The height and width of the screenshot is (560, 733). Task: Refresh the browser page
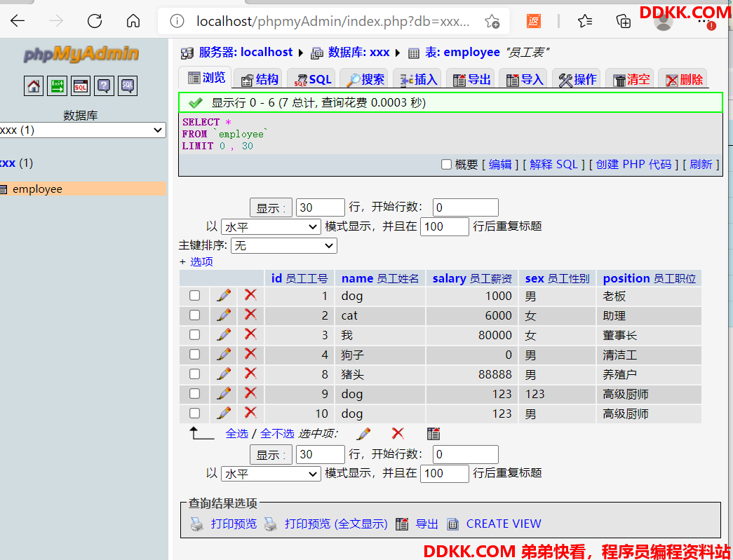click(x=95, y=20)
